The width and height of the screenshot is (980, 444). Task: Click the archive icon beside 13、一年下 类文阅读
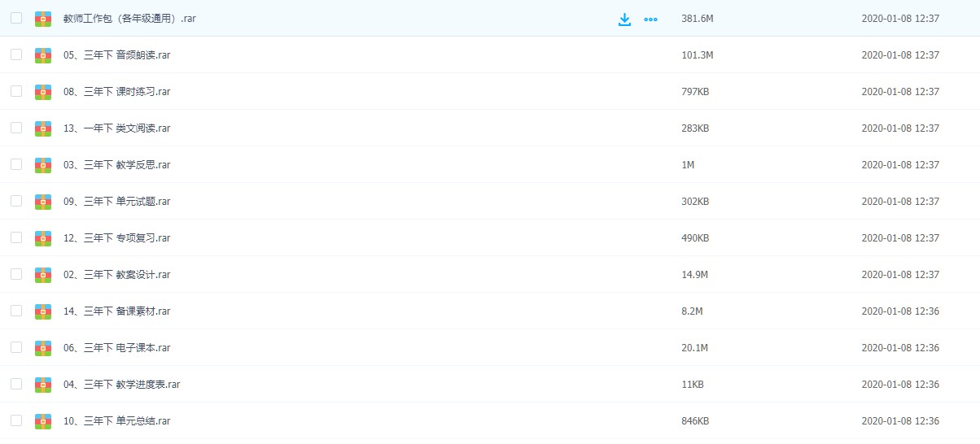[x=43, y=128]
